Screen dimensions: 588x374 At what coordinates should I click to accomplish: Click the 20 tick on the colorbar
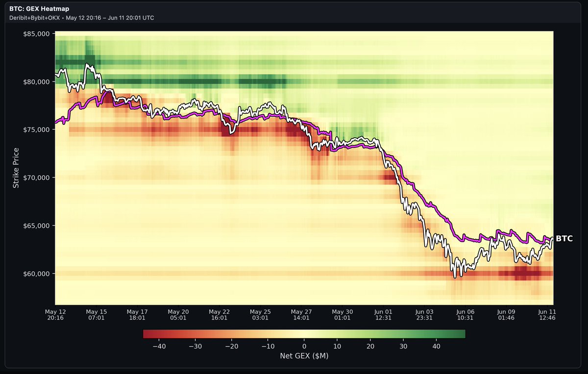point(370,346)
